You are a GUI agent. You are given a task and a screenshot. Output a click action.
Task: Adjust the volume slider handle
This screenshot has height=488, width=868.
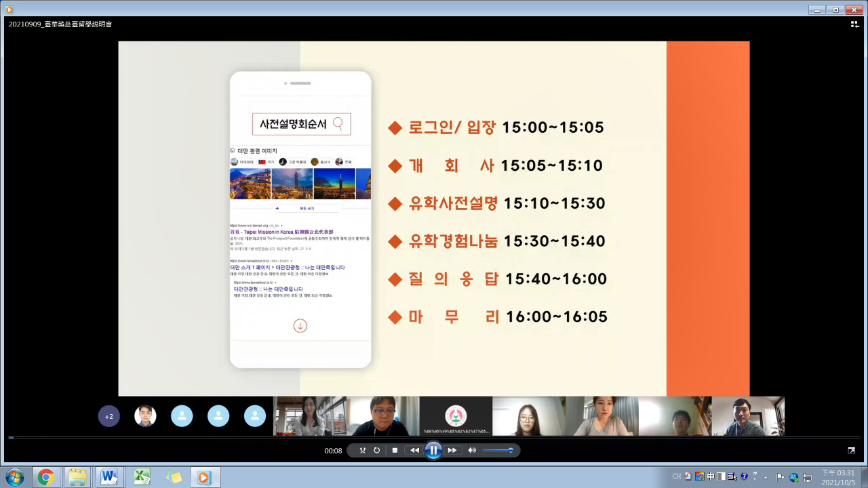click(511, 450)
